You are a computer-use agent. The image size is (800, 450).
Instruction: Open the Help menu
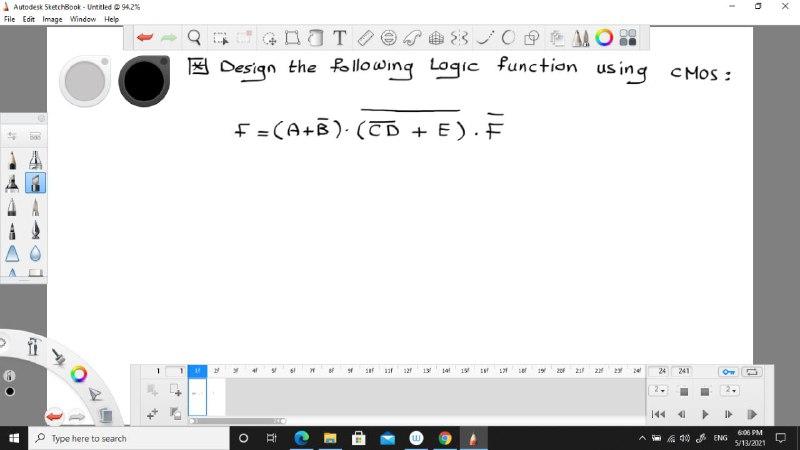point(111,19)
